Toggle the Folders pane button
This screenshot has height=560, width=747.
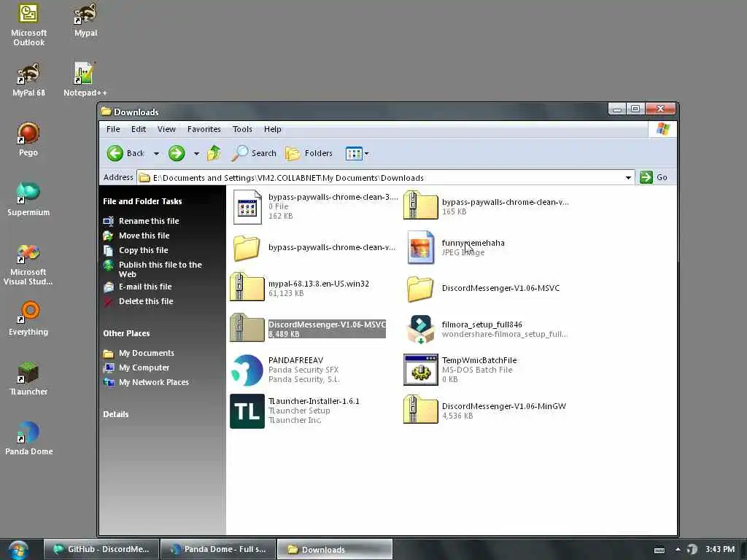click(x=309, y=153)
